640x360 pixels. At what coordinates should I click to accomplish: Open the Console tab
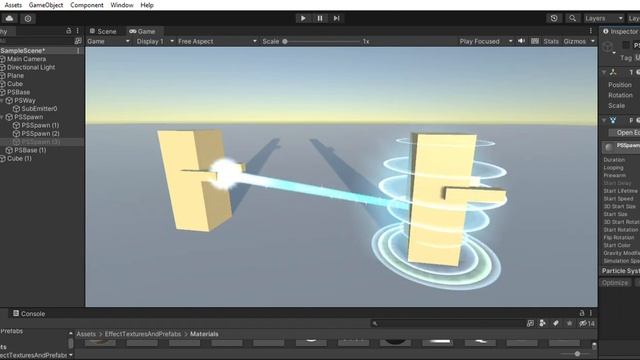[x=29, y=313]
